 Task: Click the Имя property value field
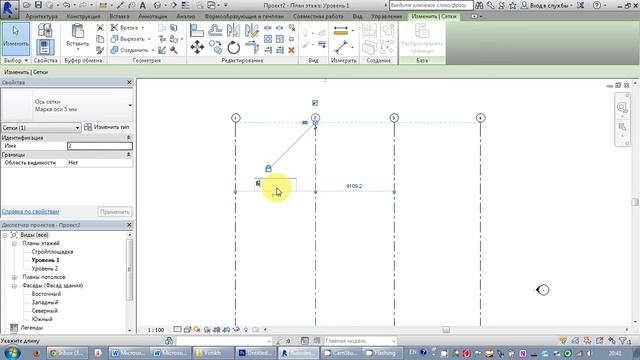tap(100, 146)
